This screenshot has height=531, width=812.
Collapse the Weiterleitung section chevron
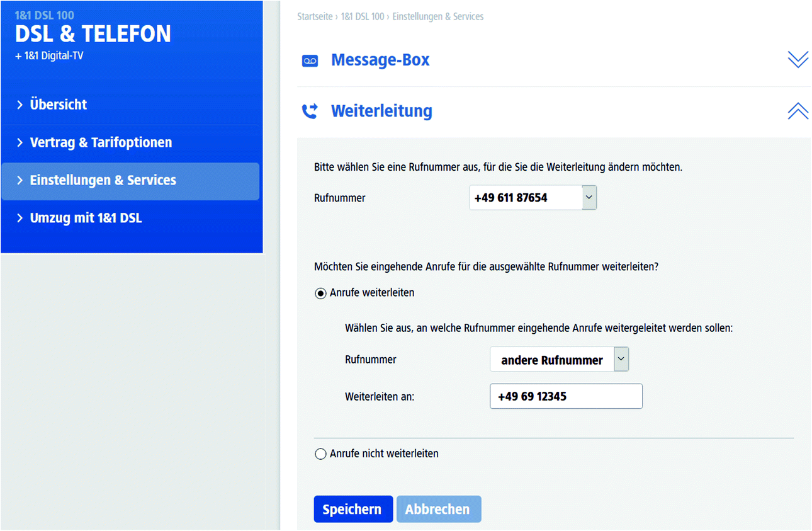click(x=798, y=111)
